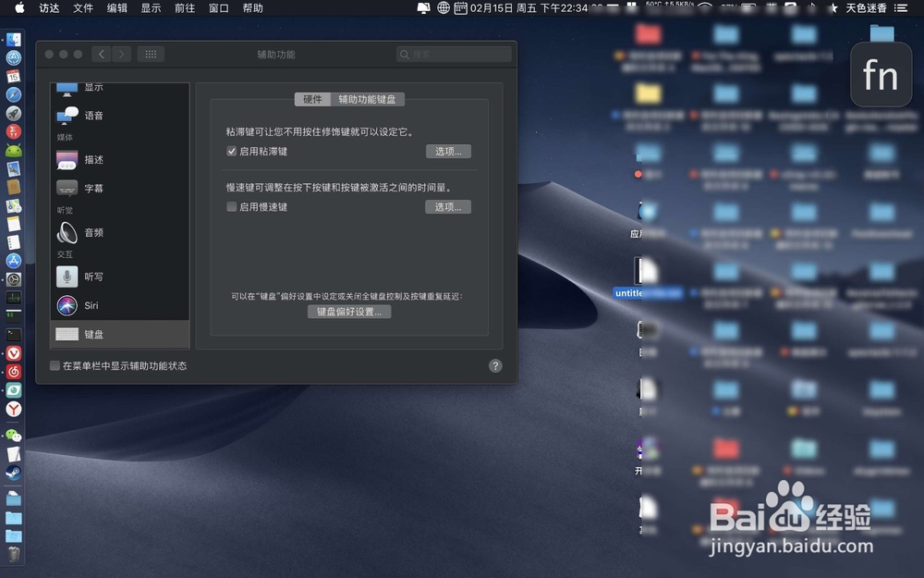Open the 前往 menu
The width and height of the screenshot is (924, 578).
(185, 7)
